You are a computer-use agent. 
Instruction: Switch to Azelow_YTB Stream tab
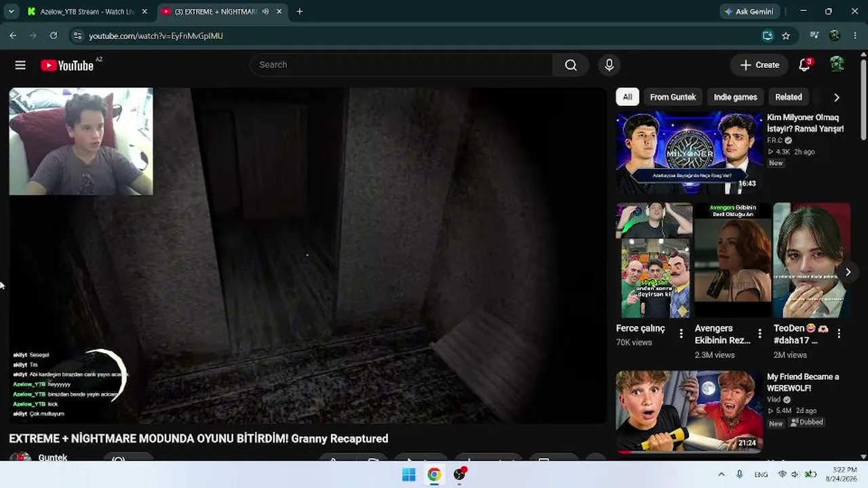pyautogui.click(x=87, y=12)
